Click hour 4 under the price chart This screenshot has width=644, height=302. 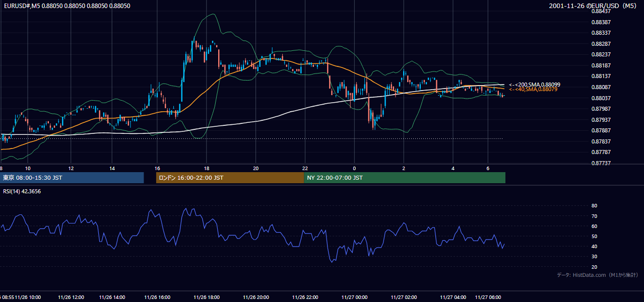click(453, 168)
